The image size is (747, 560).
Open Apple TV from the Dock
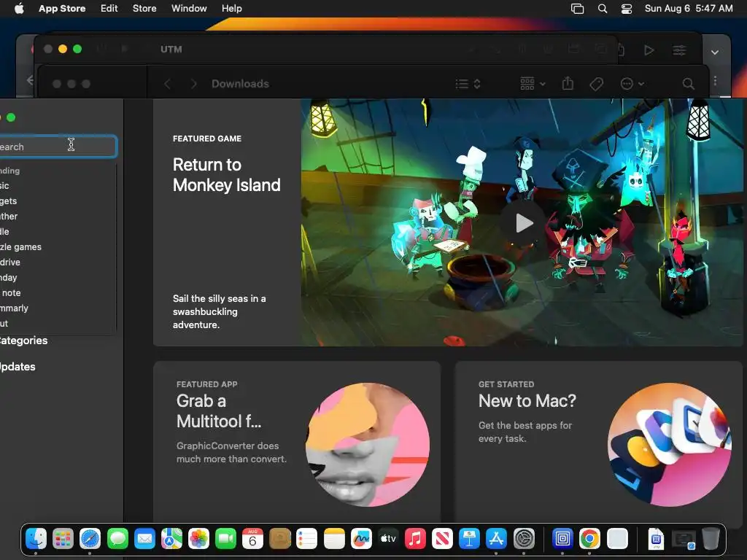(388, 539)
